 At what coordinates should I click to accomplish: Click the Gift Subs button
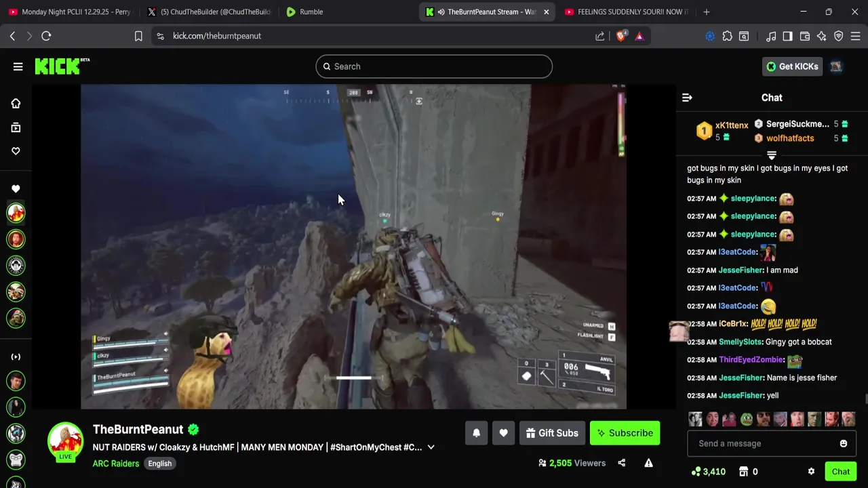tap(551, 433)
